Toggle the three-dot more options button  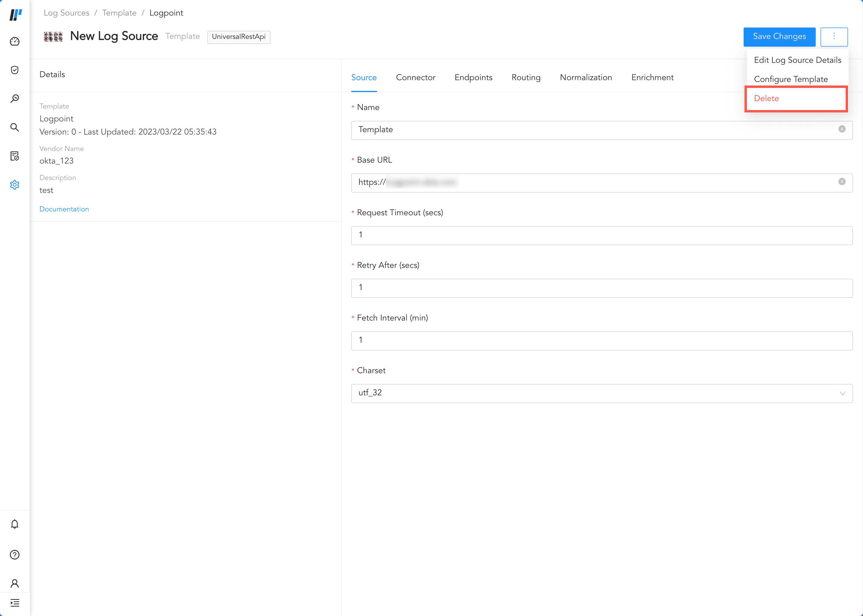coord(834,36)
